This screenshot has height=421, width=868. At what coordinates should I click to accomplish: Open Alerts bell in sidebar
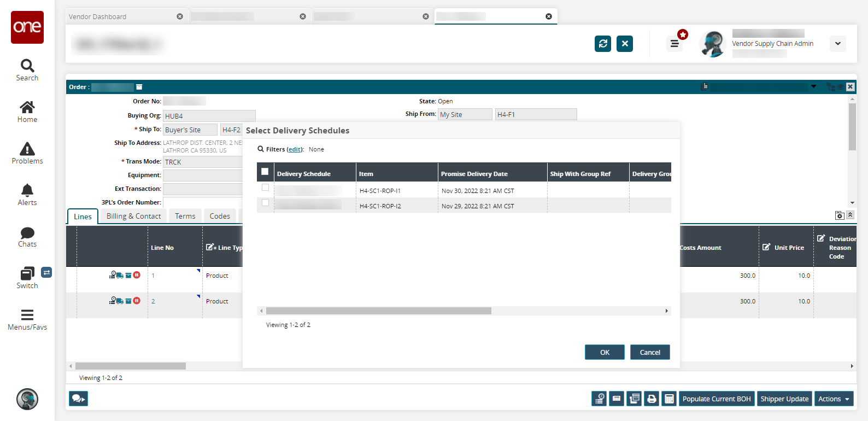coord(27,190)
